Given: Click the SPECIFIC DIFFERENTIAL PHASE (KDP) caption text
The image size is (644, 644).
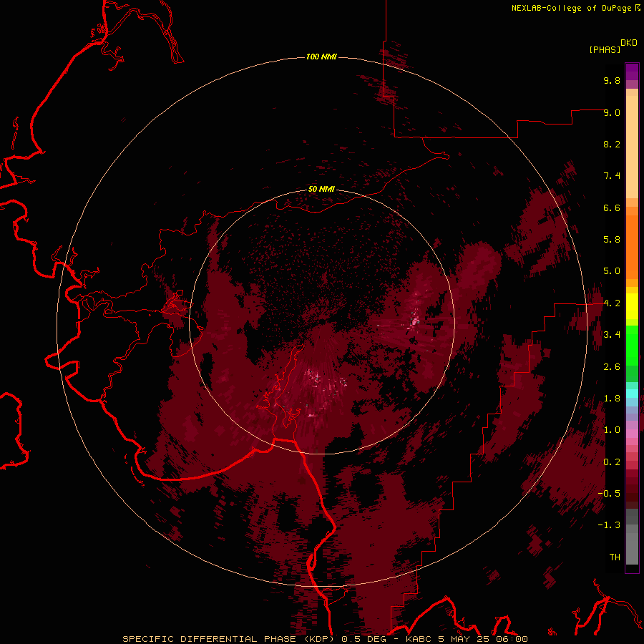Looking at the screenshot, I should click(x=228, y=639).
